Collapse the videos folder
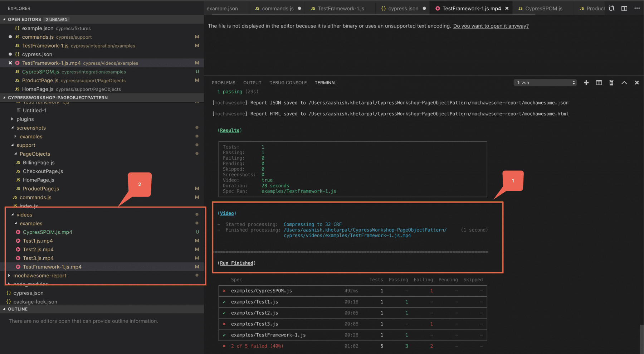The height and width of the screenshot is (354, 644). pos(12,215)
